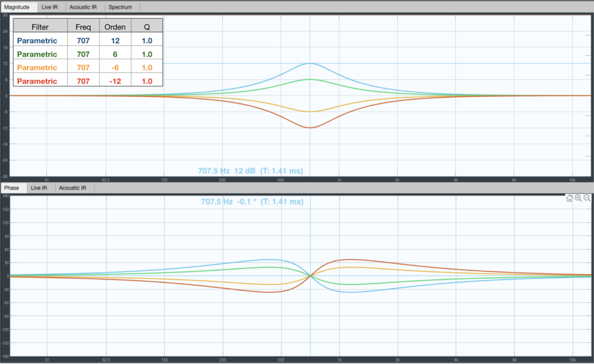
Task: Change the orange filter's Parametric type
Action: [x=37, y=67]
